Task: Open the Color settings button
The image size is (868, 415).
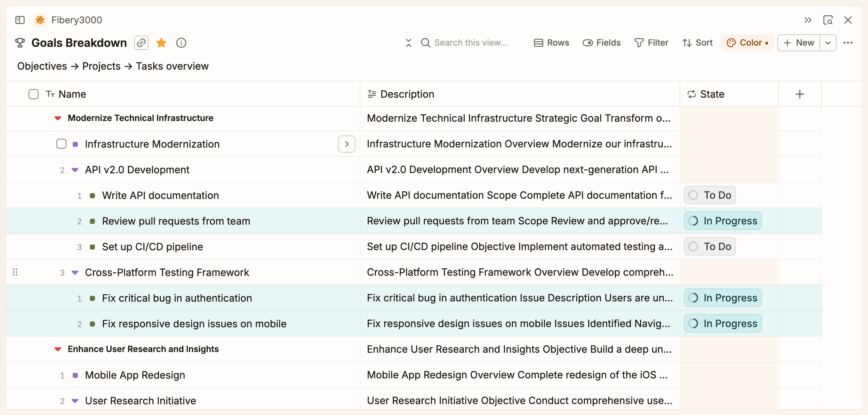Action: coord(747,43)
